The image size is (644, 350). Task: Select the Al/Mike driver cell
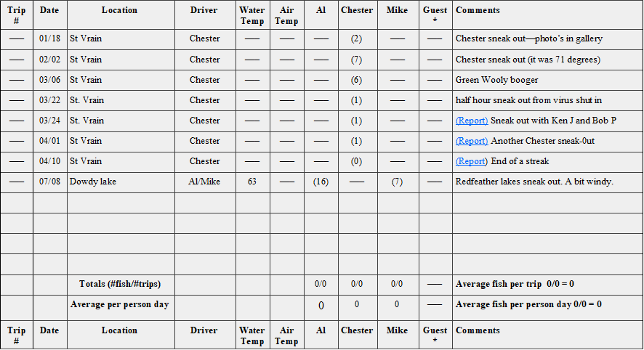coord(204,182)
